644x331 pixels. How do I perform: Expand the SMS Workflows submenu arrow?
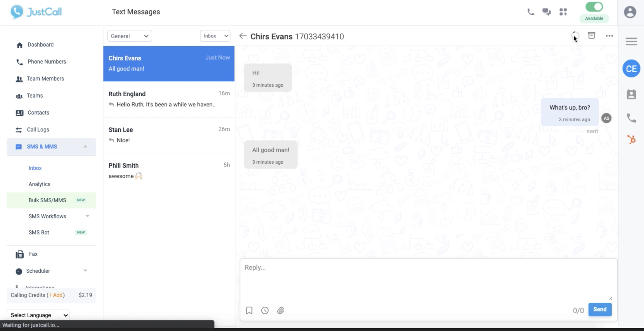click(87, 216)
